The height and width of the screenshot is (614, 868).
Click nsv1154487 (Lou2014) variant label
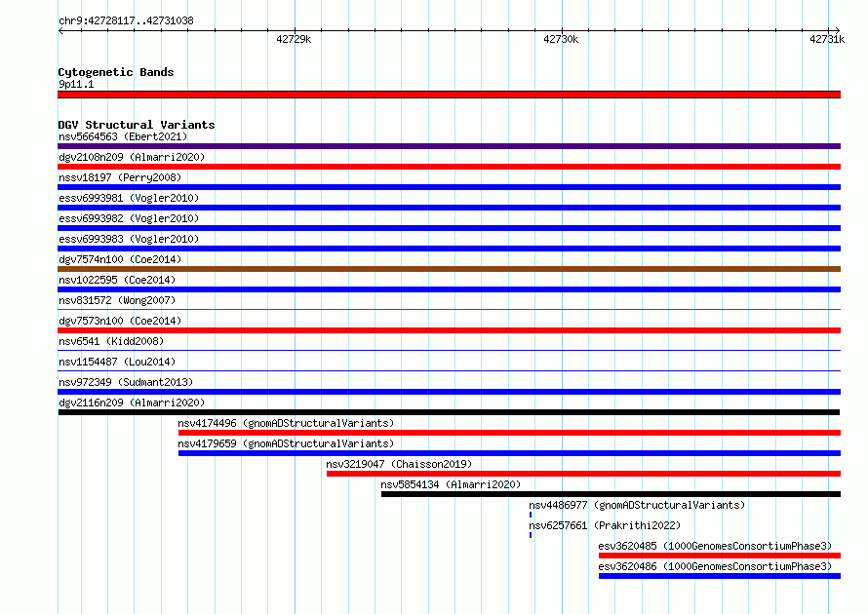pyautogui.click(x=117, y=362)
